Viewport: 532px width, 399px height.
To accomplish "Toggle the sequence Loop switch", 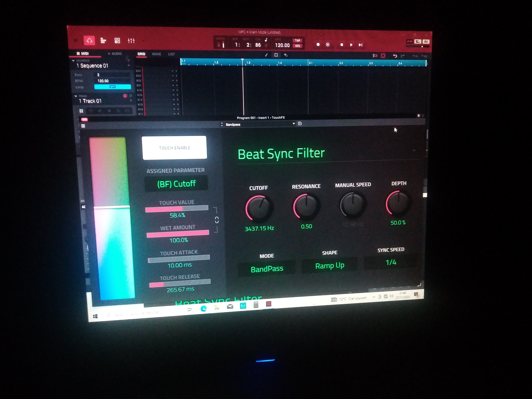I will coord(113,87).
